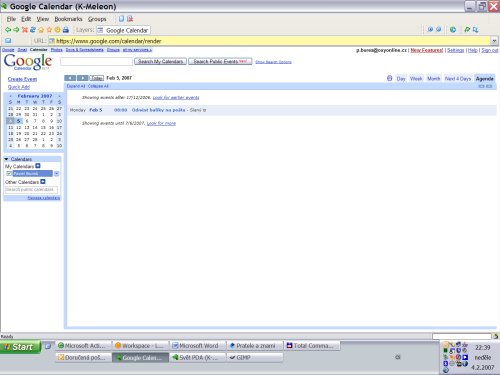
Task: Open the View menu
Action: coord(43,19)
